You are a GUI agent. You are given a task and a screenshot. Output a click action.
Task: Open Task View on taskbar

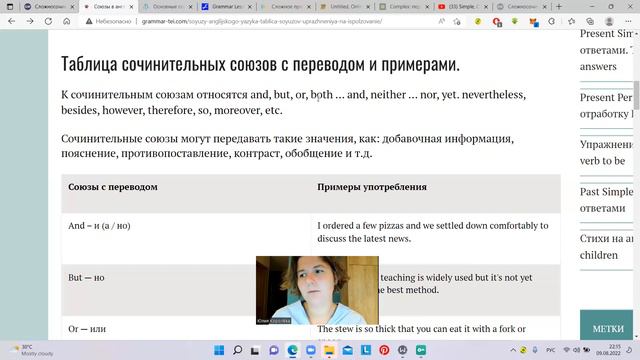[256, 350]
